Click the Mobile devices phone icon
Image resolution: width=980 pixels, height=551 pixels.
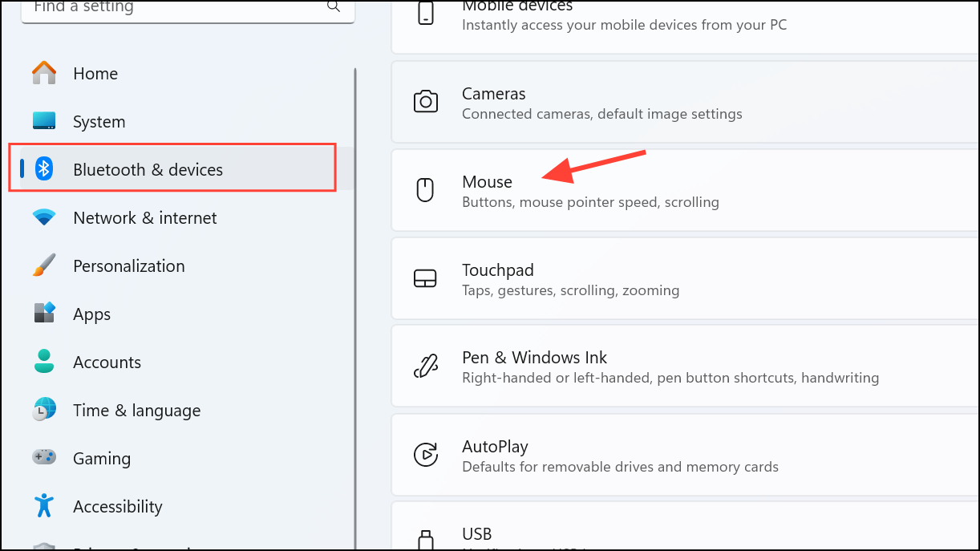[425, 12]
